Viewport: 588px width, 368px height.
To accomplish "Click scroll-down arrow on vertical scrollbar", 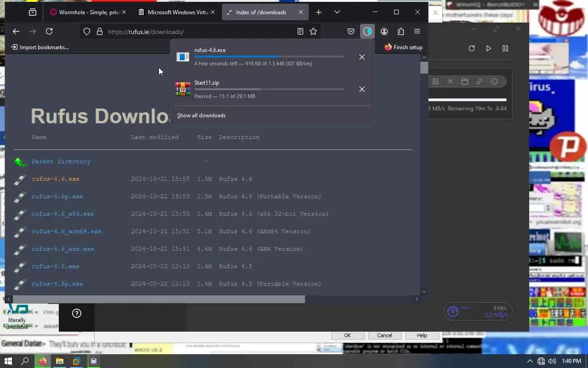I will coord(424,291).
